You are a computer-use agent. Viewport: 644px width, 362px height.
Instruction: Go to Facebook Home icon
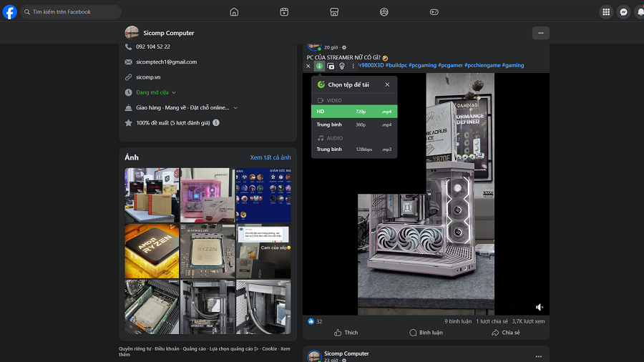234,12
